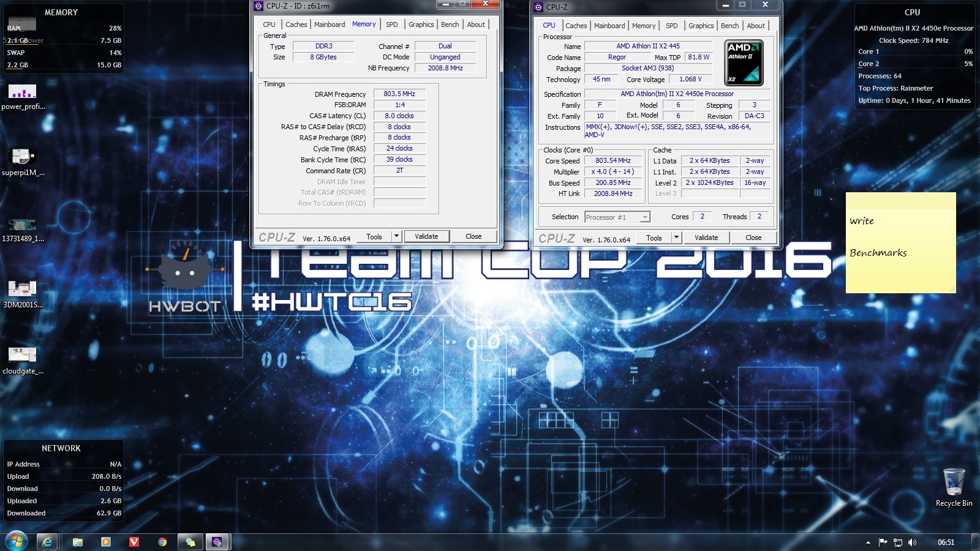Open Memory tab in right CPU-Z window
The width and height of the screenshot is (980, 551).
click(644, 26)
